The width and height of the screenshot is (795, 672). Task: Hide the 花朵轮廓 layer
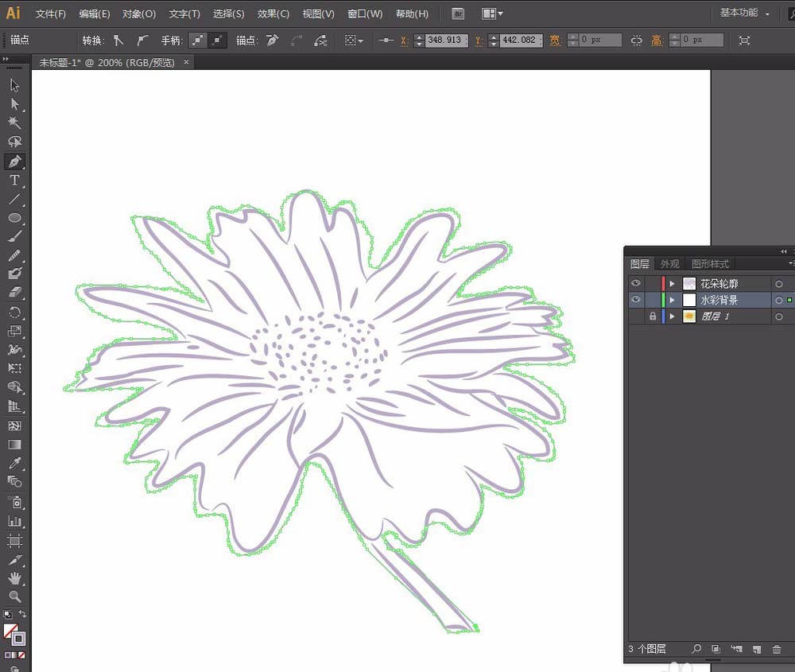coord(635,284)
